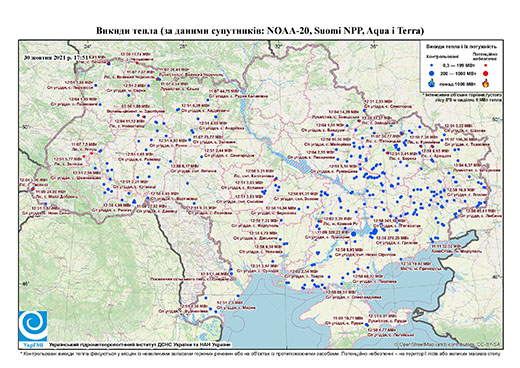
Task: Click the large blue circle in legend
Action: pyautogui.click(x=432, y=73)
